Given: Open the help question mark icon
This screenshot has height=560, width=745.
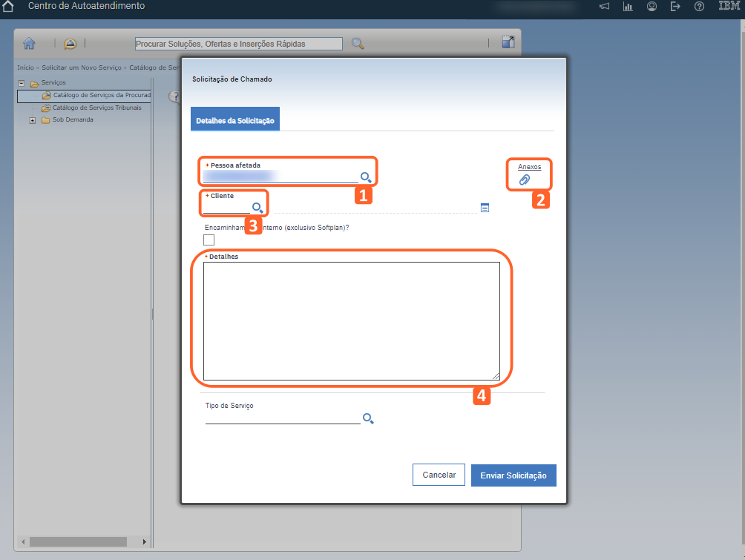Looking at the screenshot, I should click(699, 7).
